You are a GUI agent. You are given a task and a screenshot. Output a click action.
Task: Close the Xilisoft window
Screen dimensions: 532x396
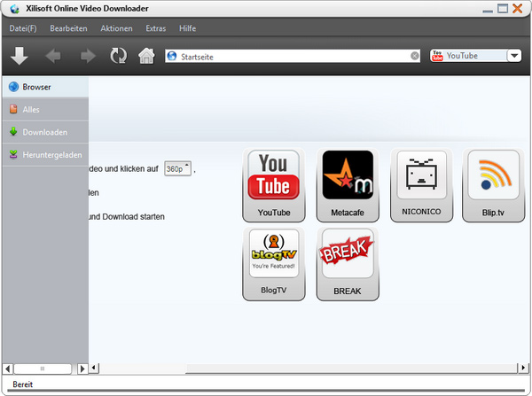click(x=518, y=9)
